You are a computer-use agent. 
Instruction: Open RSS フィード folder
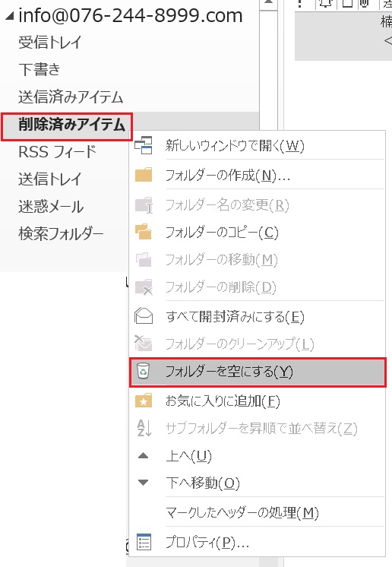pos(57,152)
